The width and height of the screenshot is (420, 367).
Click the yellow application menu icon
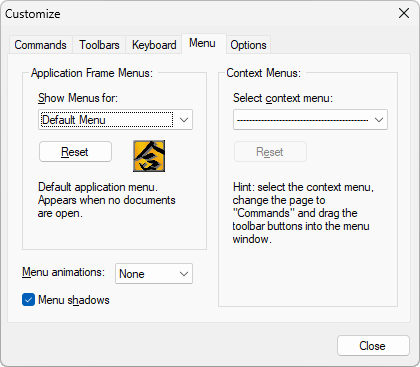[149, 156]
